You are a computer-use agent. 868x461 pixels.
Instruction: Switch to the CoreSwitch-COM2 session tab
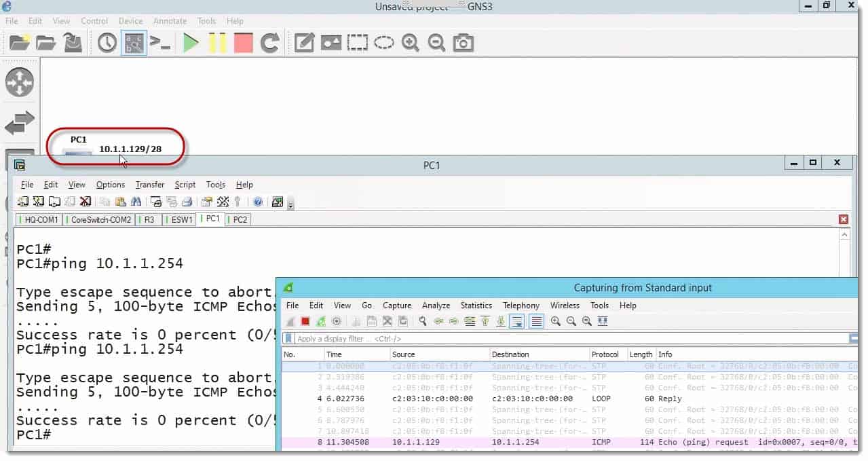100,219
